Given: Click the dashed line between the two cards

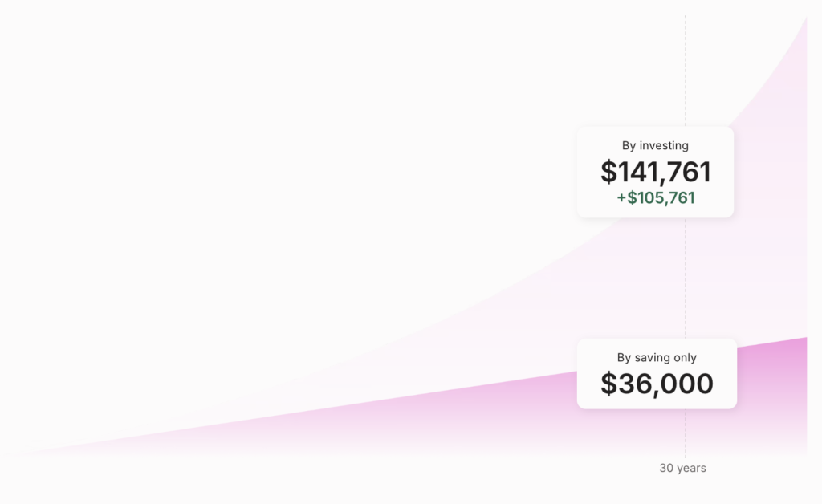Looking at the screenshot, I should [x=685, y=277].
